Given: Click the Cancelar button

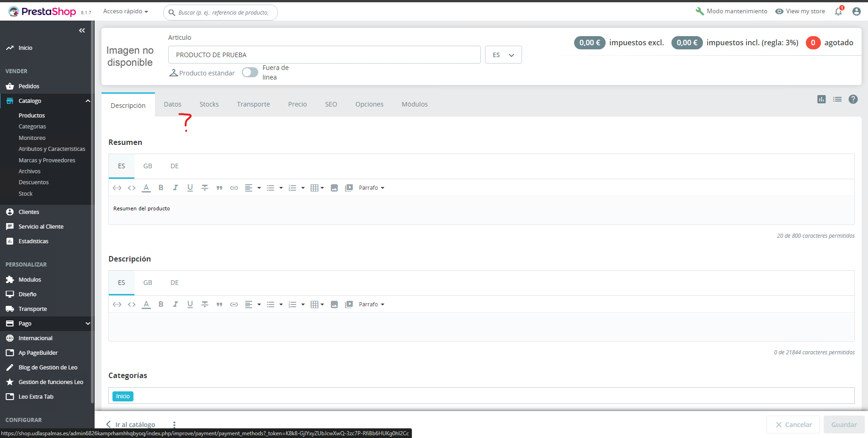Looking at the screenshot, I should pos(793,425).
